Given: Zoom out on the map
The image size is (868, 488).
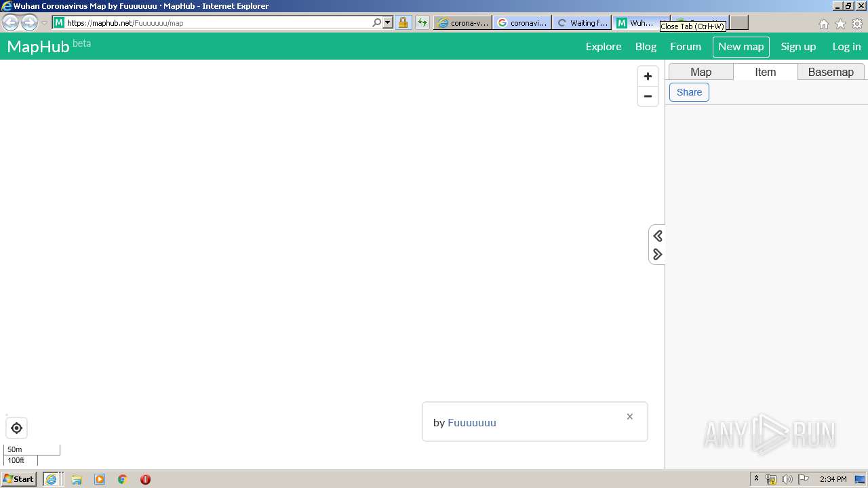Looking at the screenshot, I should point(648,96).
